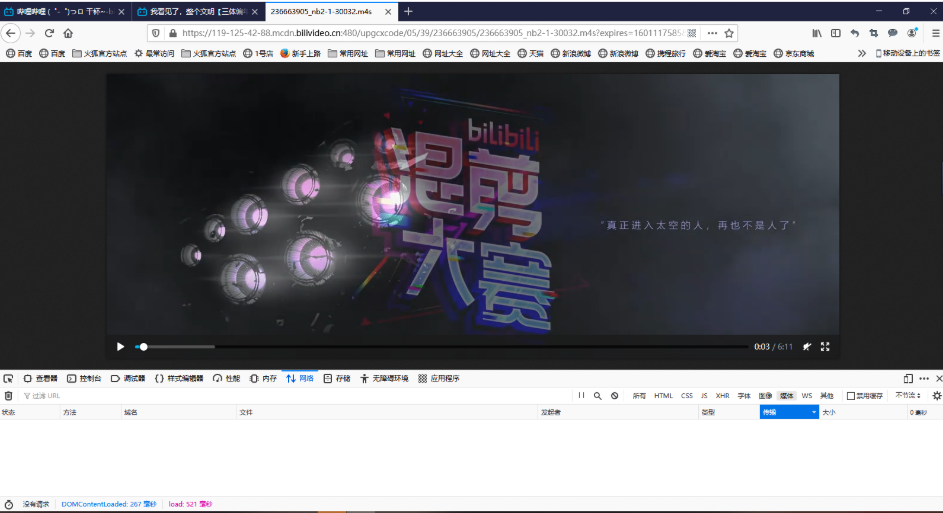Open the 最常访问 bookmark folder
943x513 pixels.
pyautogui.click(x=155, y=54)
